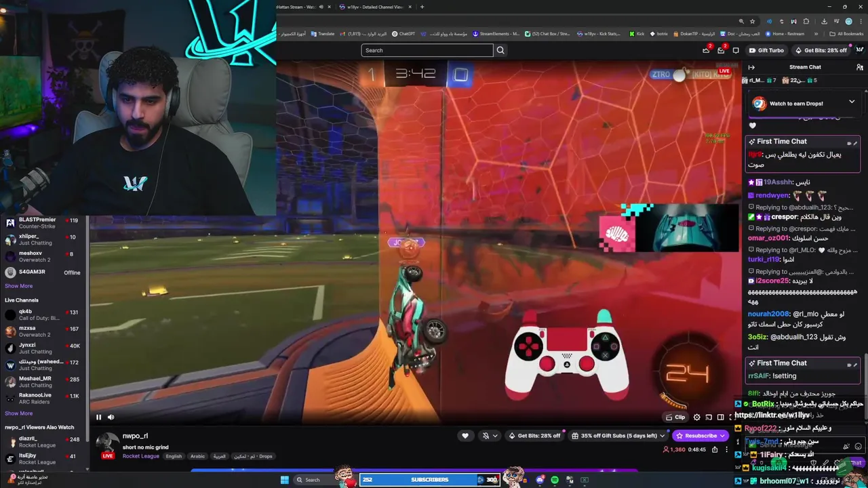Screen dimensions: 868x488
Task: Open notification options dropdown arrow
Action: tap(496, 436)
